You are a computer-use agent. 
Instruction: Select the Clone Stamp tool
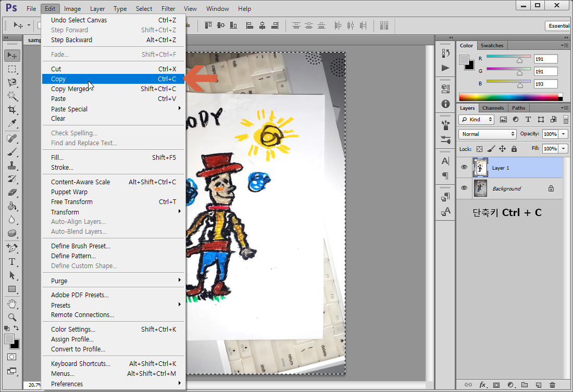click(12, 166)
